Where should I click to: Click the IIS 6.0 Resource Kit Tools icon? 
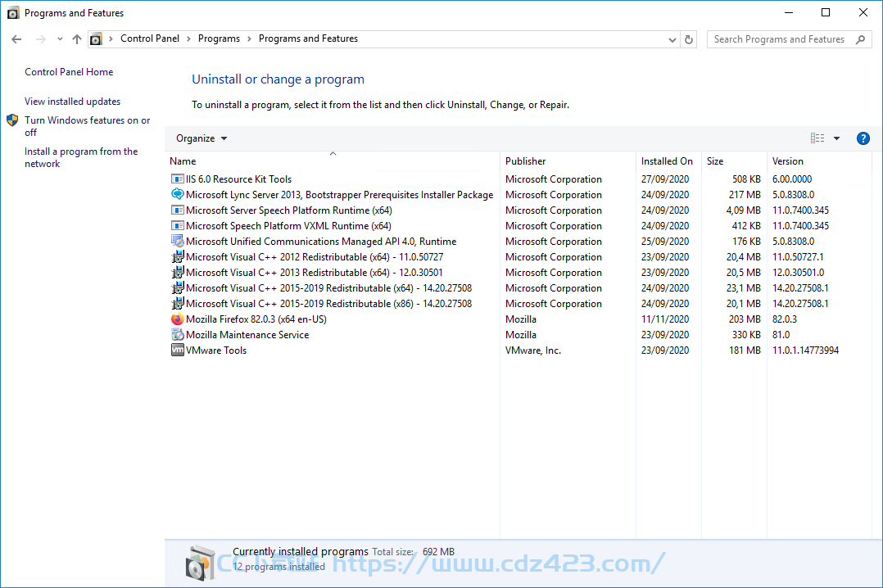click(x=178, y=179)
